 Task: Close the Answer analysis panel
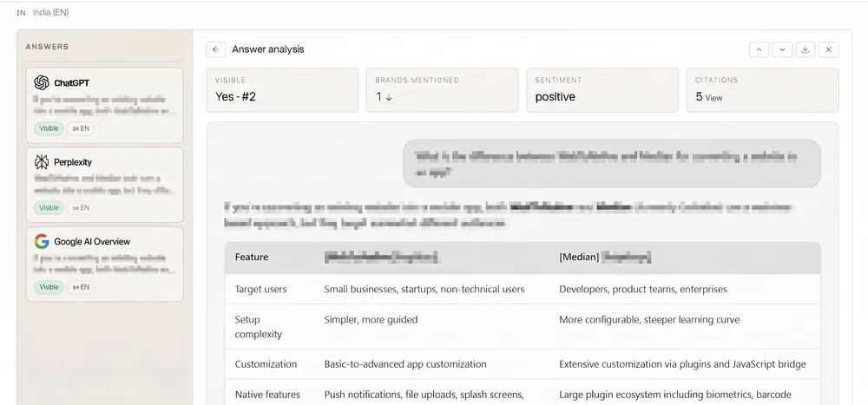829,49
